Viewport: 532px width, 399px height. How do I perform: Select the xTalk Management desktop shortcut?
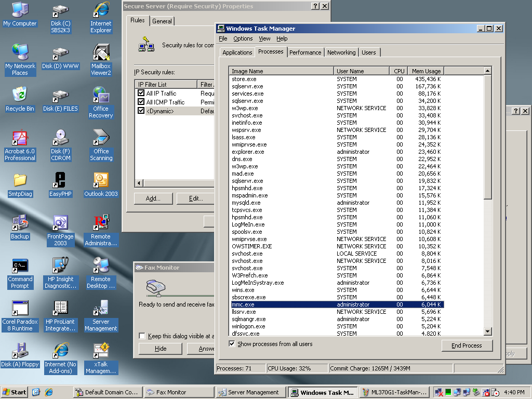pyautogui.click(x=101, y=358)
